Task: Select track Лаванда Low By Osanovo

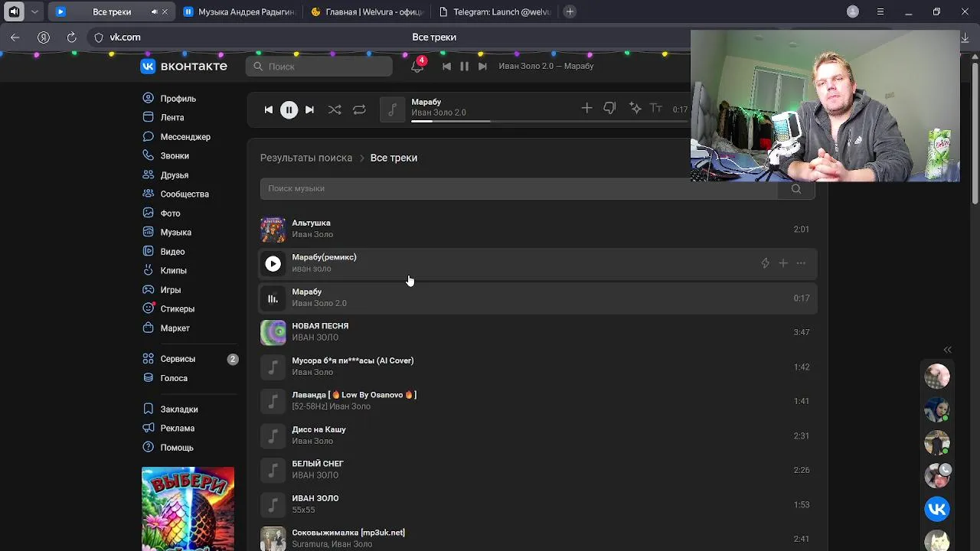Action: pyautogui.click(x=538, y=401)
